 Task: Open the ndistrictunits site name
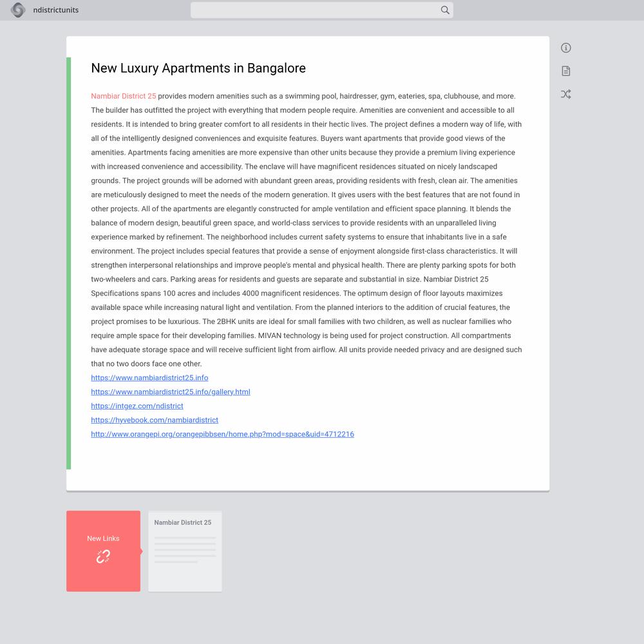(56, 10)
